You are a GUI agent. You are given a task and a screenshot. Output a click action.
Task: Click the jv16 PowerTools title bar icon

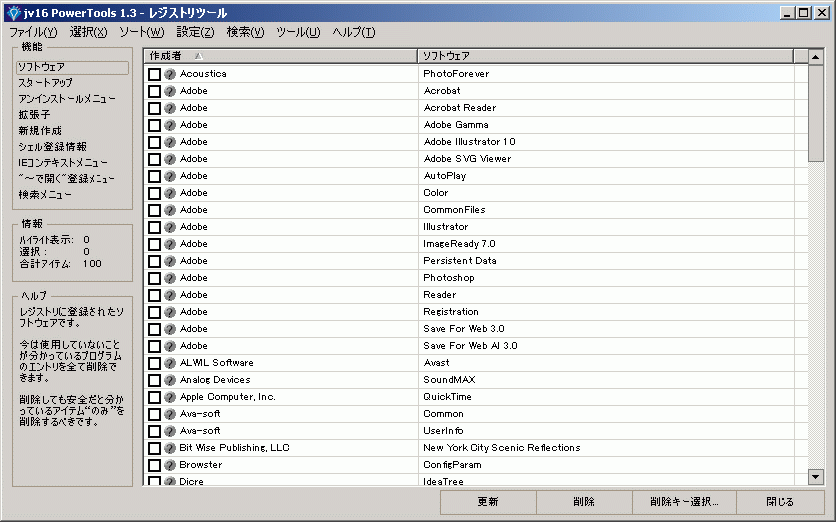[x=13, y=13]
